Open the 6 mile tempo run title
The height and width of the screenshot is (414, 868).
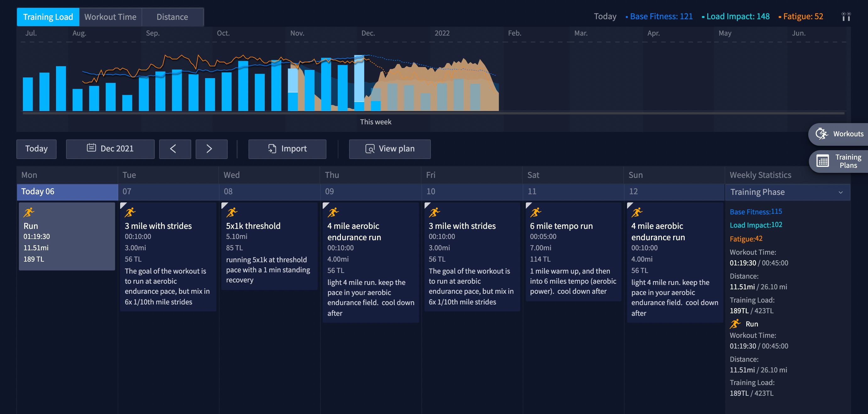click(561, 226)
